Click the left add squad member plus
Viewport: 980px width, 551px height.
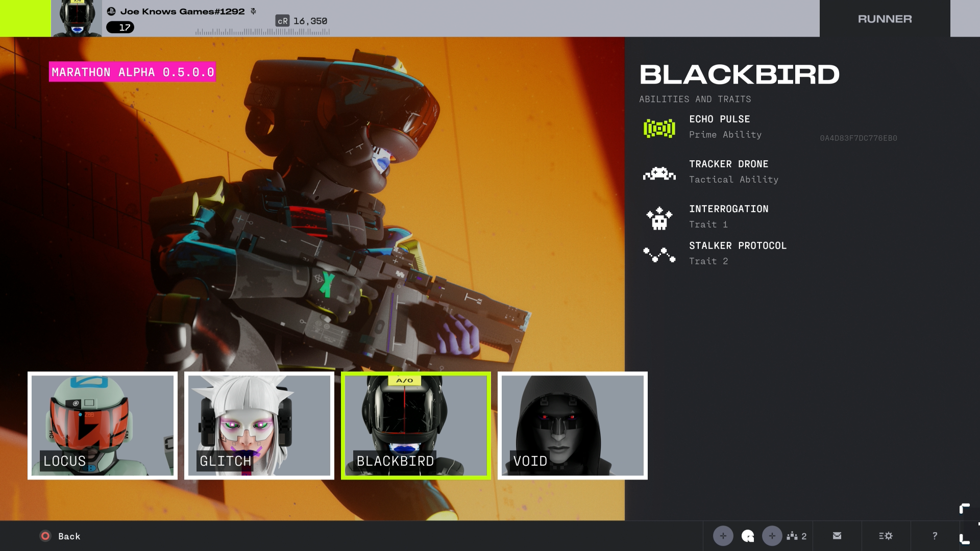pos(723,536)
